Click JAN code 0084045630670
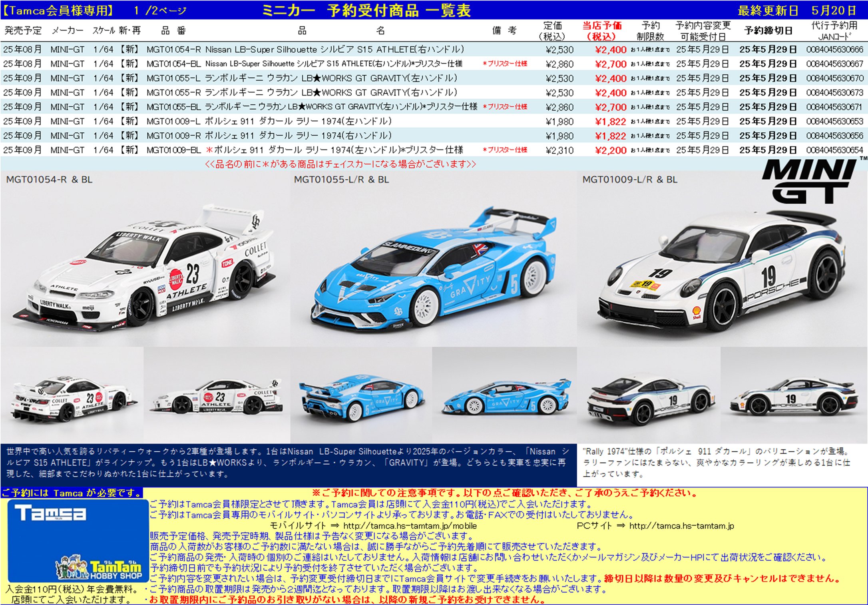The height and width of the screenshot is (605, 868). click(x=835, y=78)
